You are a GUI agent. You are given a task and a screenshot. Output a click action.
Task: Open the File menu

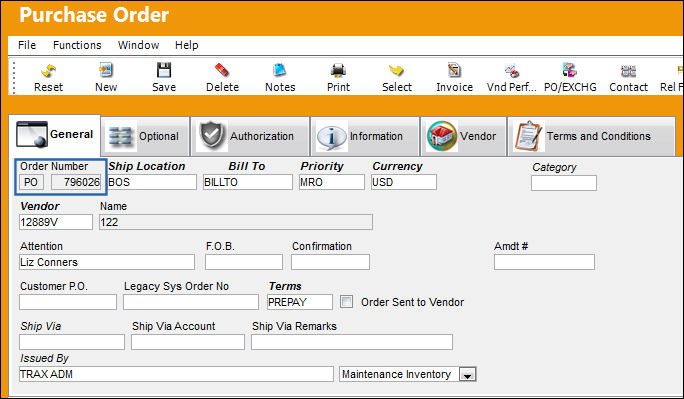[x=27, y=45]
